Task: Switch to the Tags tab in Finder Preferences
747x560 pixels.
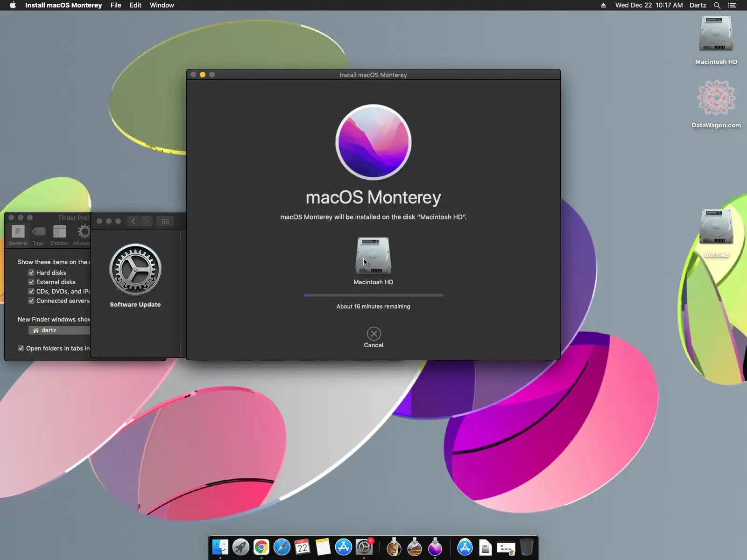Action: pos(38,235)
